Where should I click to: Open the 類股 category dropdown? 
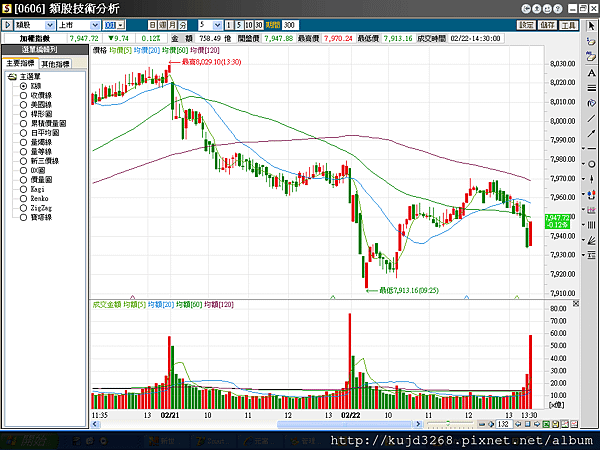pos(50,25)
